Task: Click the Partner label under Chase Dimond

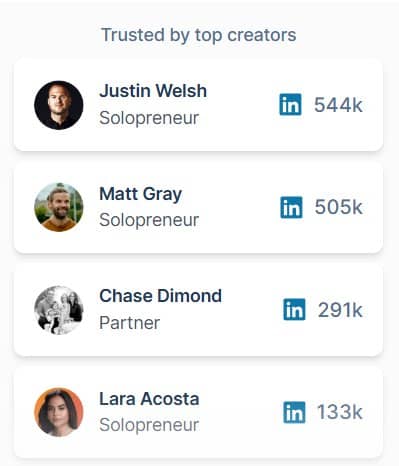Action: [x=130, y=323]
